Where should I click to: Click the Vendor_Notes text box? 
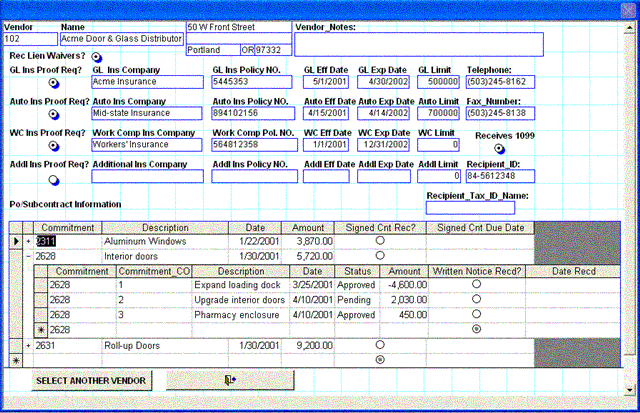pos(418,44)
